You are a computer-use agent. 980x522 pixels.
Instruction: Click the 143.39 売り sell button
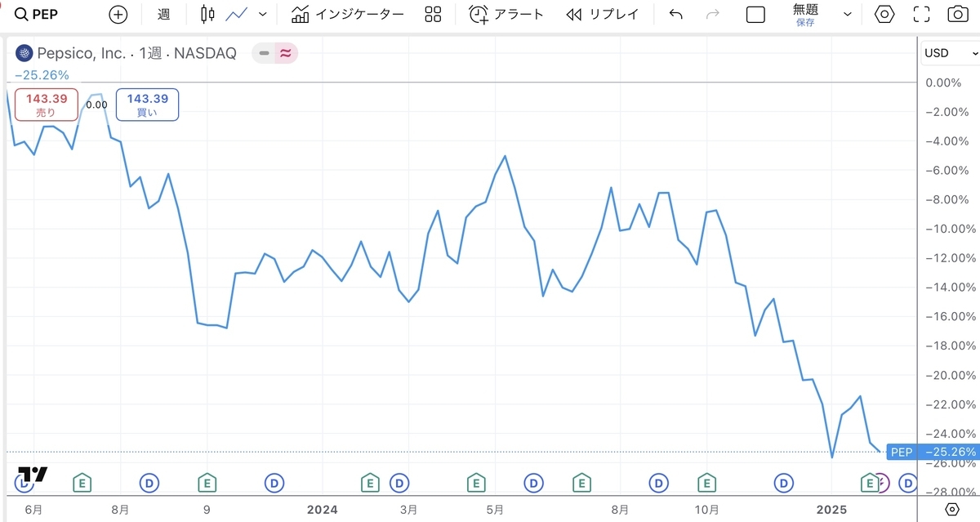click(x=47, y=105)
